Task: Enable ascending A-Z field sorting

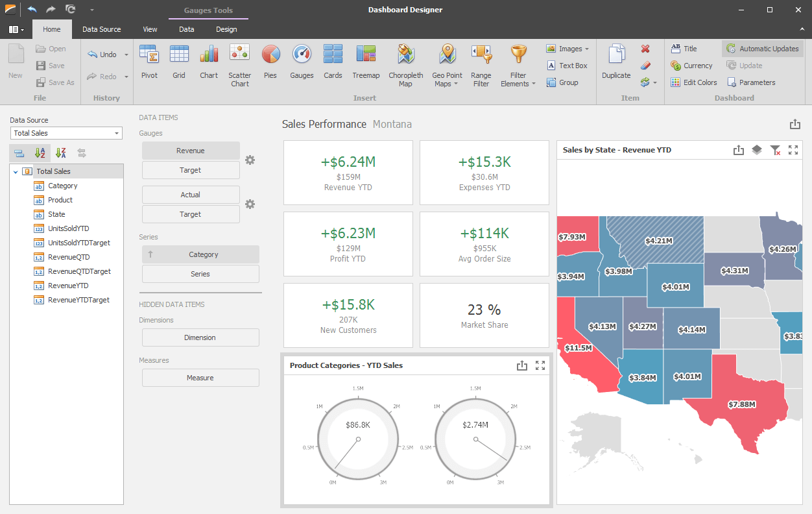Action: (x=40, y=153)
